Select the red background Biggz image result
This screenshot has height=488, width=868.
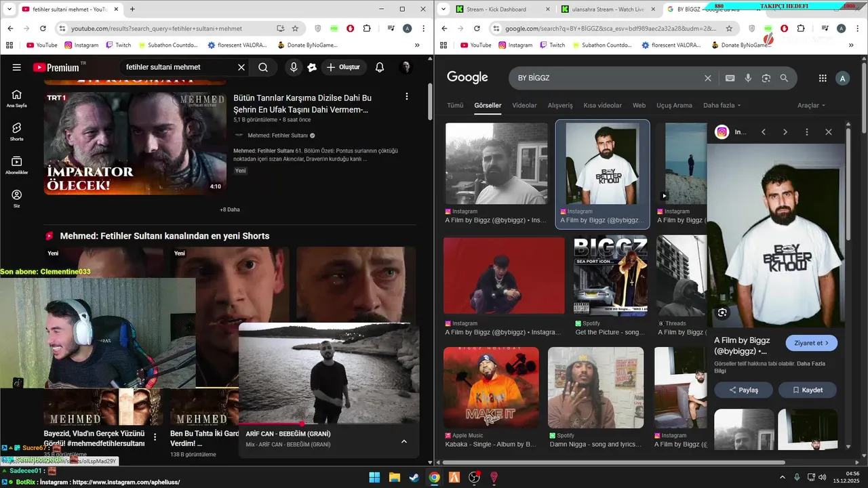(x=504, y=275)
